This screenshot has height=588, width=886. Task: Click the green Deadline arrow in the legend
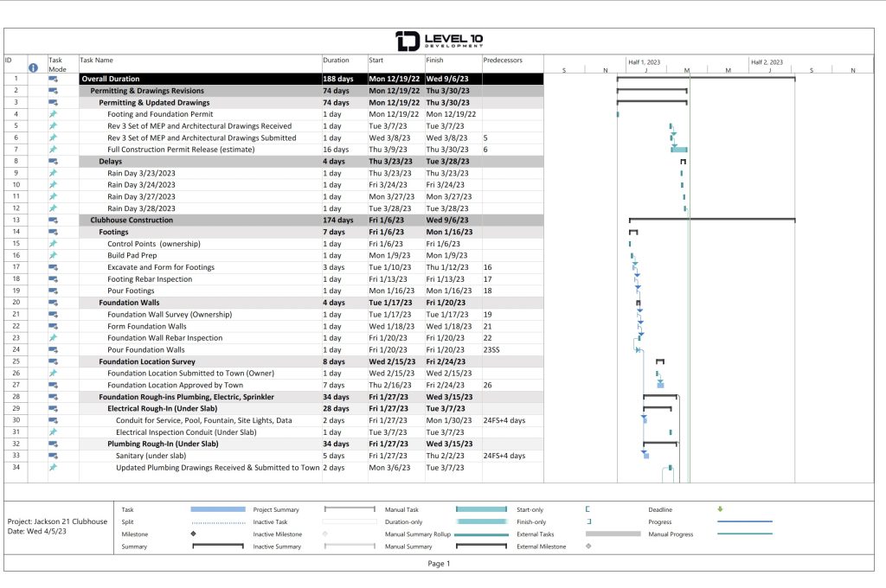pos(720,509)
